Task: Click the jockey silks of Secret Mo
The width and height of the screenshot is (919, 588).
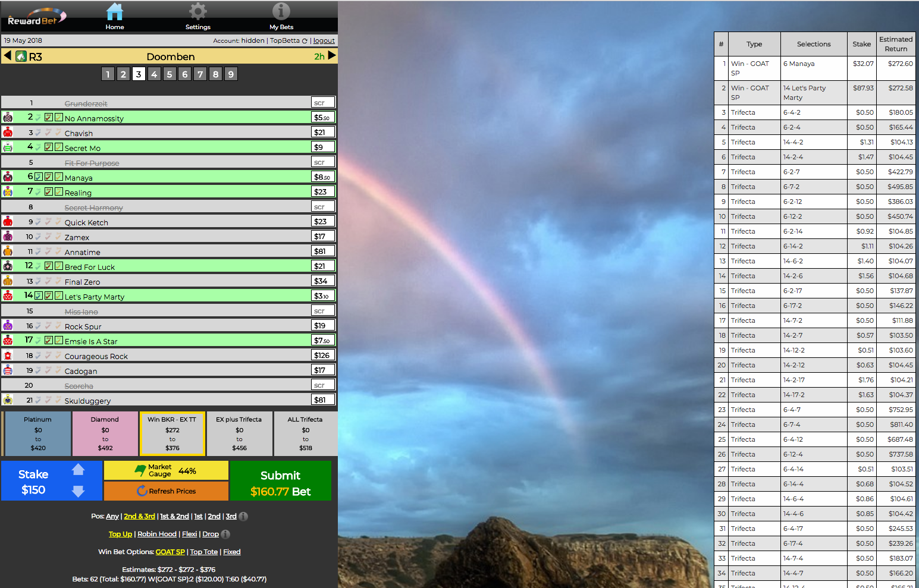Action: pos(8,147)
